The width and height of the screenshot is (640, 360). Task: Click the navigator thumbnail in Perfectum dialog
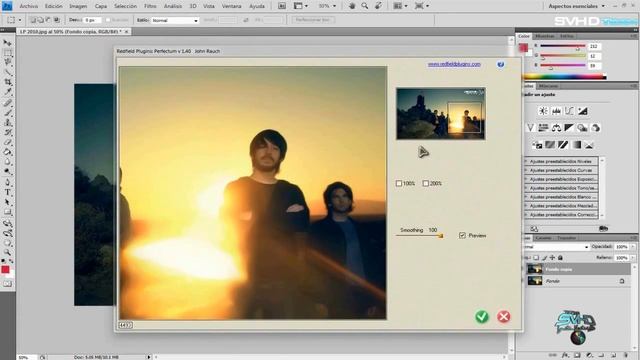440,113
